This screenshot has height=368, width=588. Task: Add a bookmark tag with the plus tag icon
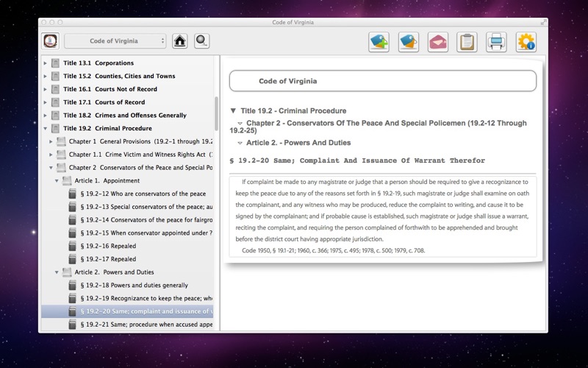click(x=379, y=42)
